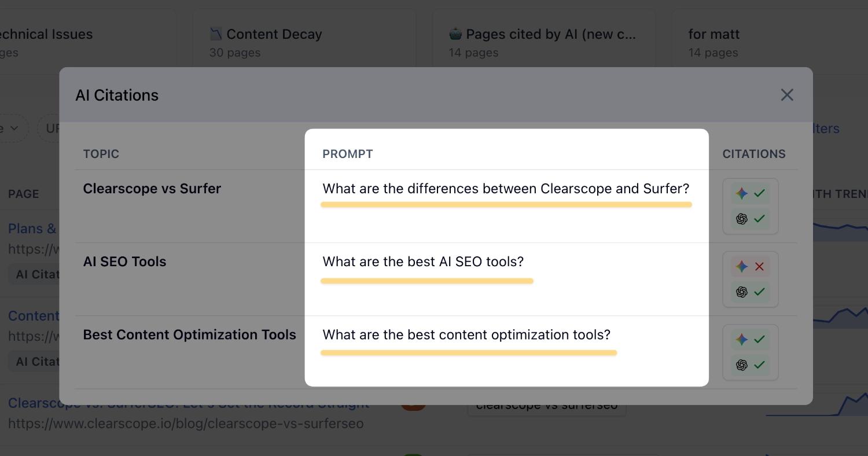868x456 pixels.
Task: Click ChatGPT icon in Clearscope vs Surfer row
Action: 741,219
